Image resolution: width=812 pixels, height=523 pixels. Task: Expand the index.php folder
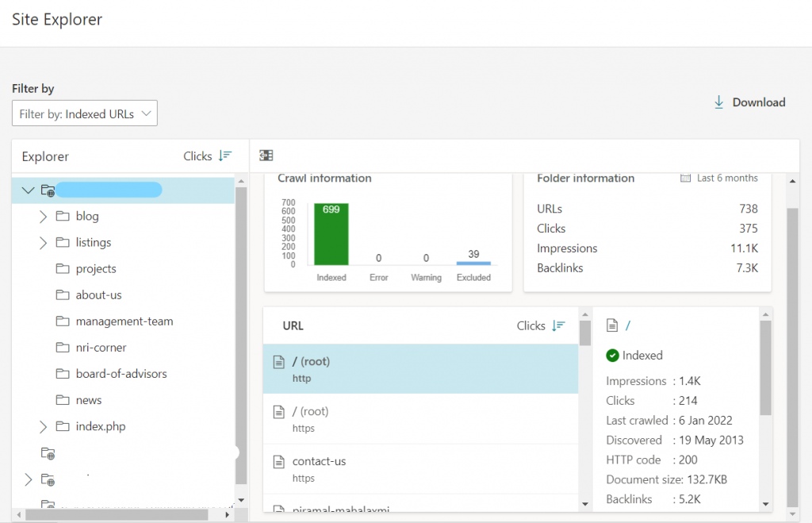43,427
